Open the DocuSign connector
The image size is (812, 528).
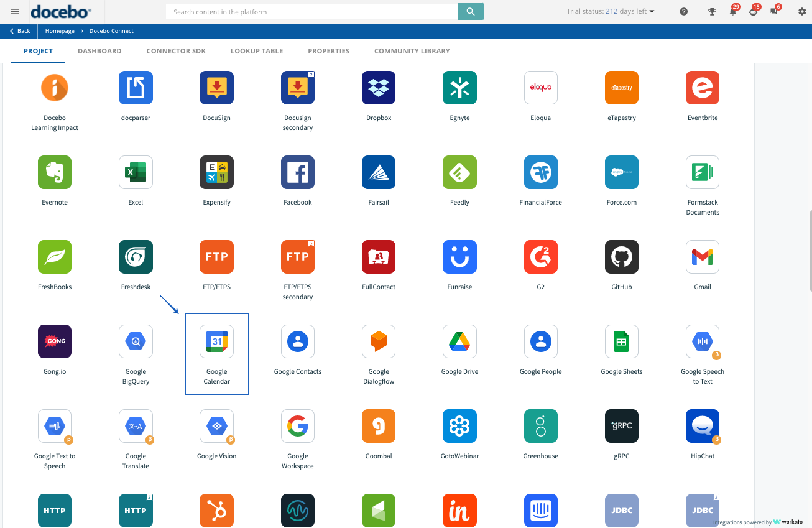coord(217,88)
